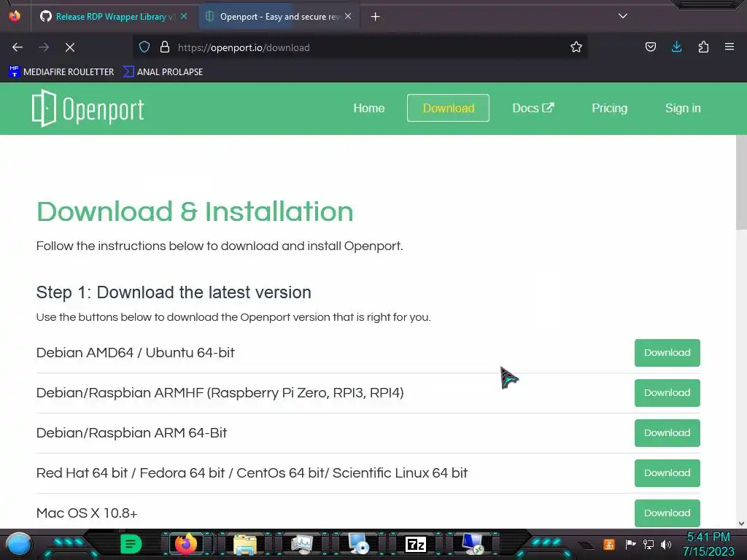Viewport: 747px width, 560px height.
Task: Open the Pricing page
Action: click(x=609, y=108)
